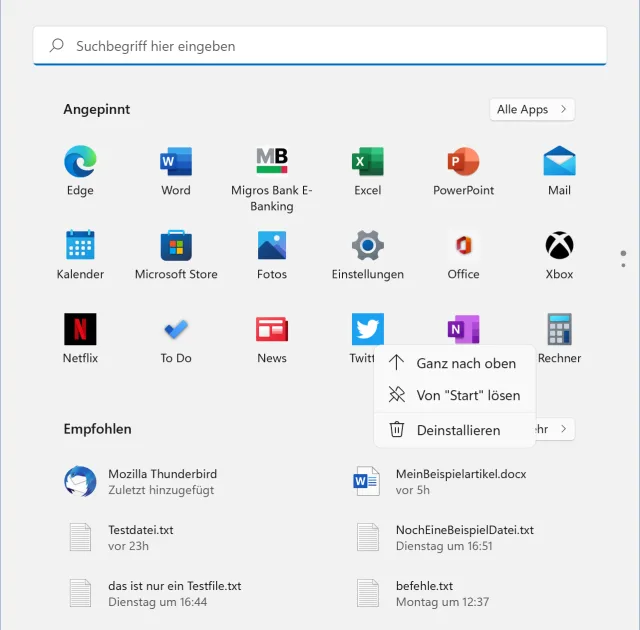Launch Microsoft Store
The height and width of the screenshot is (630, 640).
click(x=176, y=255)
